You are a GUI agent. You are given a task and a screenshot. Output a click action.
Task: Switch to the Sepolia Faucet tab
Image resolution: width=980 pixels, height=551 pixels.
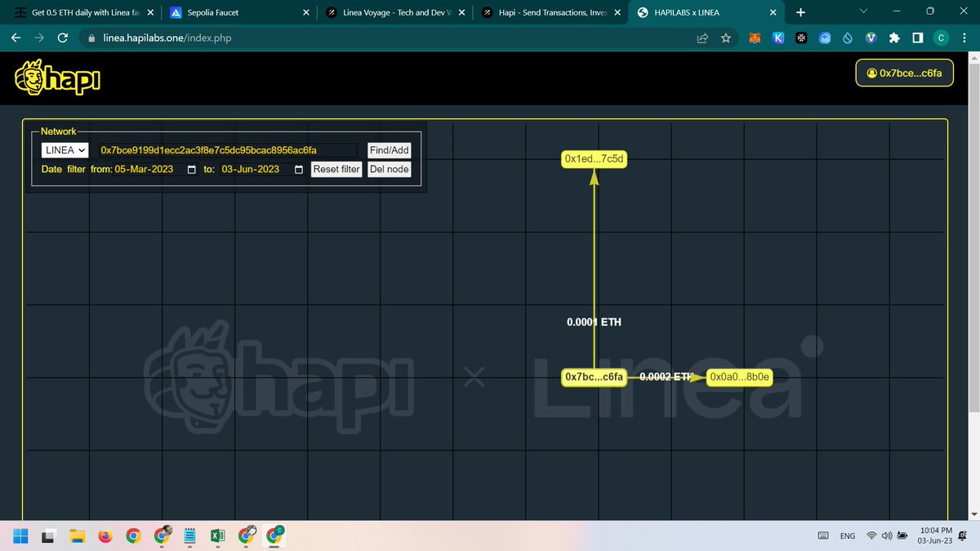coord(239,12)
